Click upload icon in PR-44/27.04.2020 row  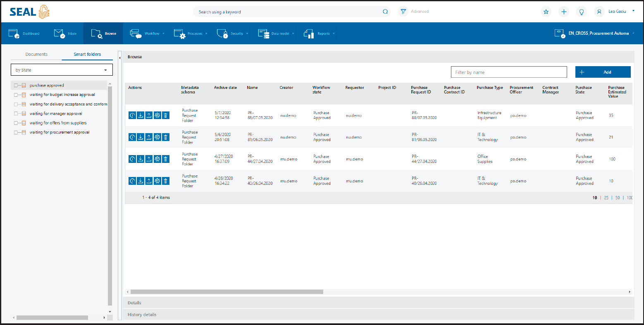[149, 159]
